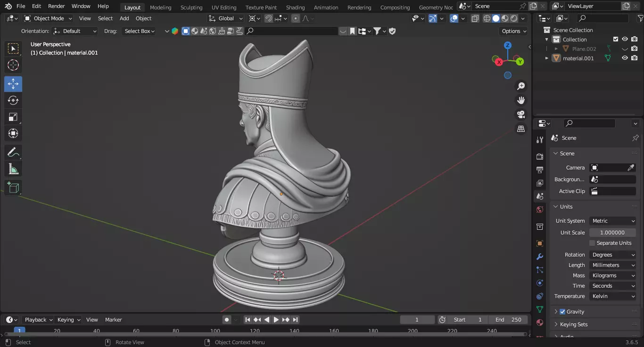
Task: Toggle visibility eye of material.001
Action: click(x=625, y=58)
